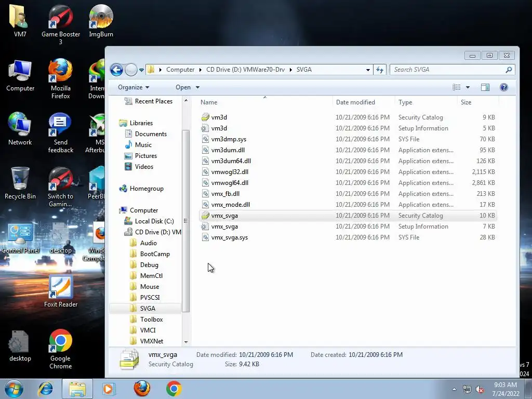Go back with the Explorer Back arrow
This screenshot has width=532, height=399.
pyautogui.click(x=116, y=70)
